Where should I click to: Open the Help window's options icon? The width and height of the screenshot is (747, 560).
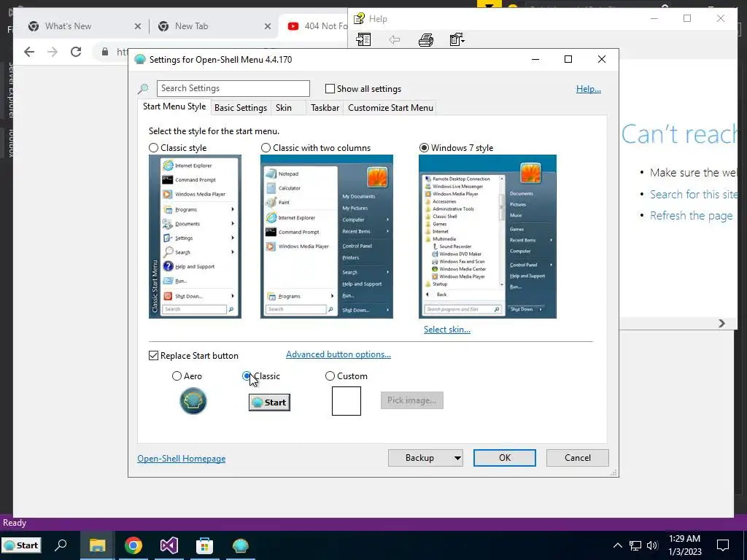coord(457,39)
